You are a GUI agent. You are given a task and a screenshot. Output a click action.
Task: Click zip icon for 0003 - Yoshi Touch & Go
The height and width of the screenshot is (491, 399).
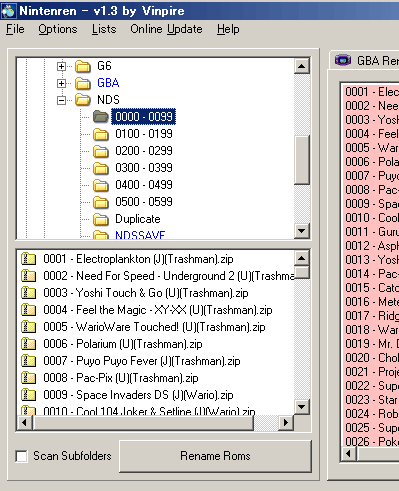[28, 293]
